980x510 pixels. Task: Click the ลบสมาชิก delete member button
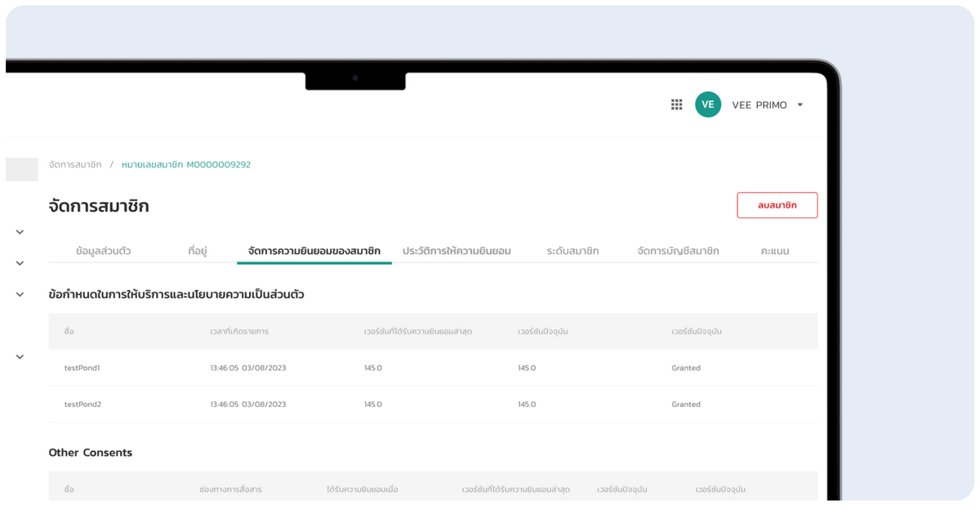coord(777,205)
